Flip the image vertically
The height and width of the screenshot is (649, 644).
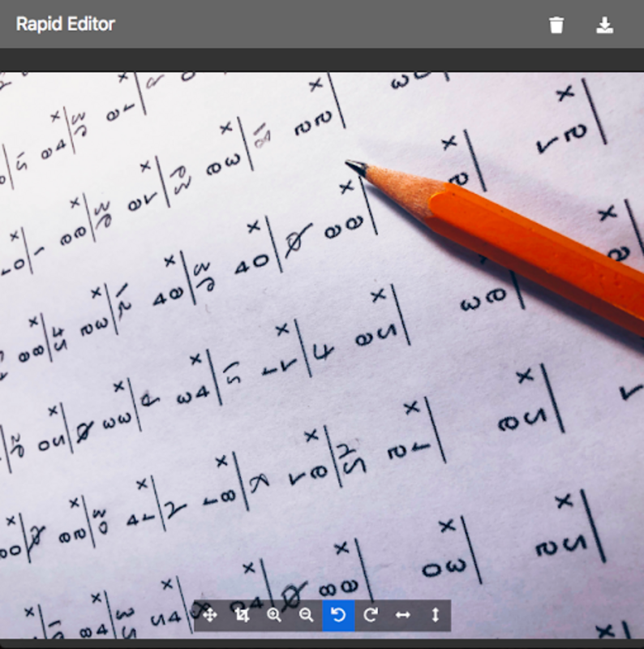coord(435,615)
